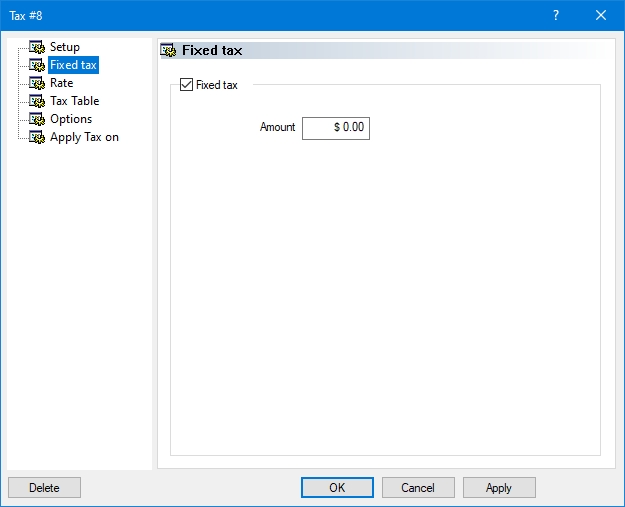Screen dimensions: 625x507
Task: Open the Options page label
Action: point(71,119)
